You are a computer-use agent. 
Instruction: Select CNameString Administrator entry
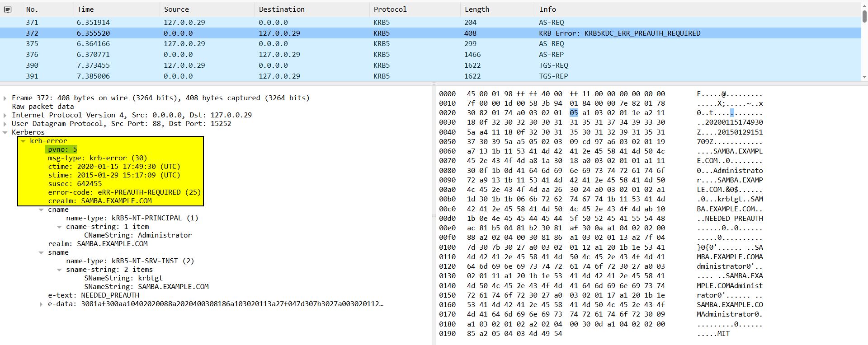tap(137, 235)
